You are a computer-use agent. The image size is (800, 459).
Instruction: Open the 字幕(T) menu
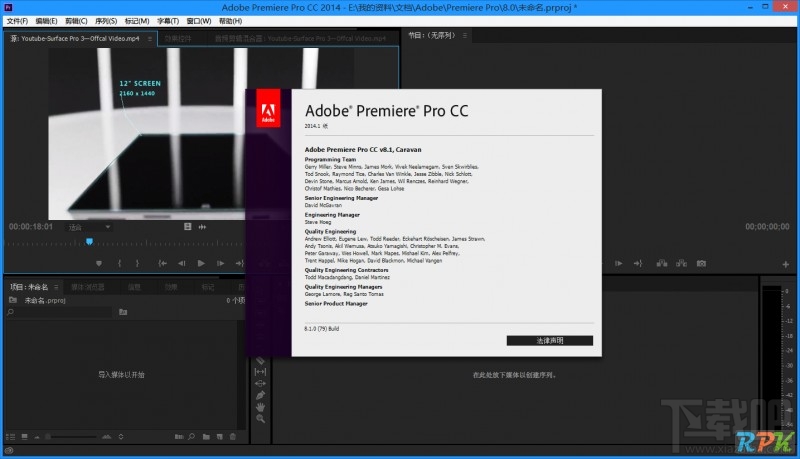pos(168,21)
